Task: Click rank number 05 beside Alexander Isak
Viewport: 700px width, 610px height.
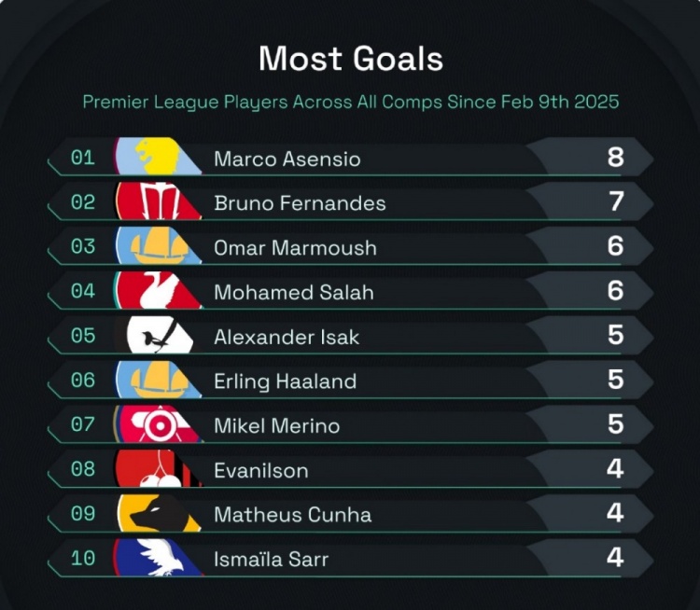Action: (83, 336)
